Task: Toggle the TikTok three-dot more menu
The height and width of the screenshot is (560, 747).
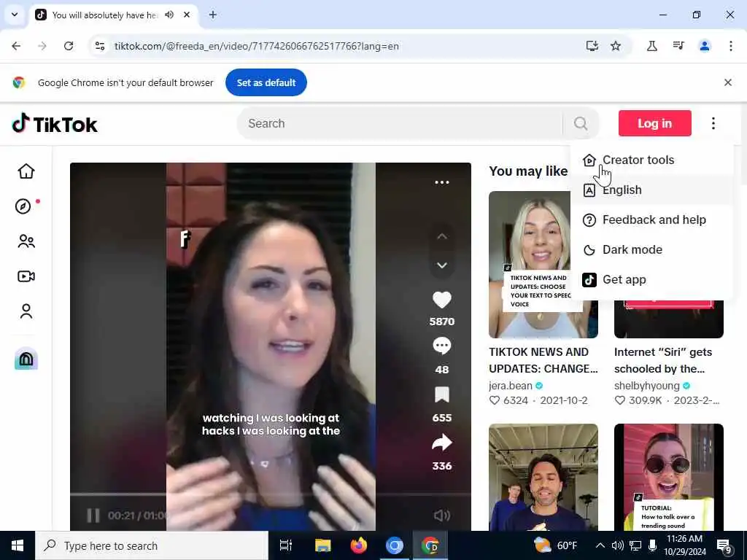Action: click(x=713, y=123)
